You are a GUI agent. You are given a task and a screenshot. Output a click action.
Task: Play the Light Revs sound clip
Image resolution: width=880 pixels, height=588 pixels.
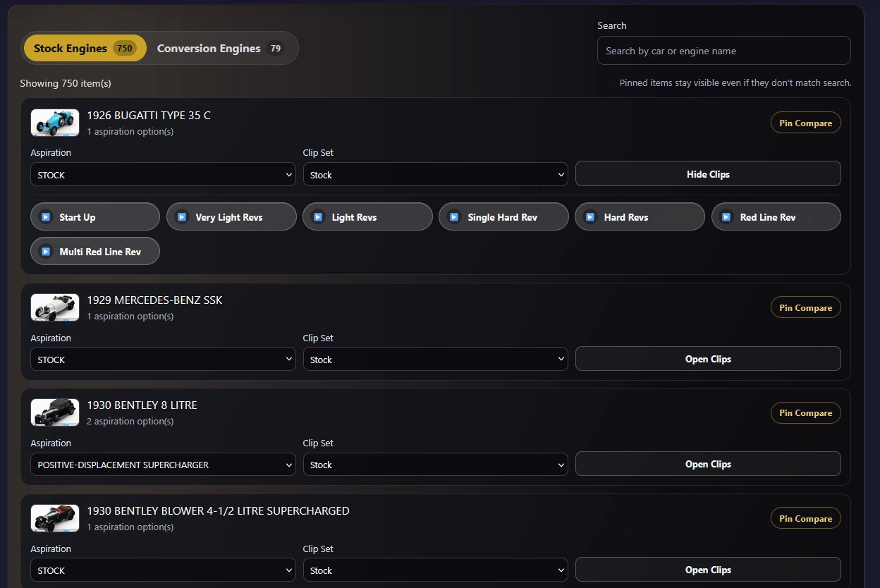pos(367,216)
